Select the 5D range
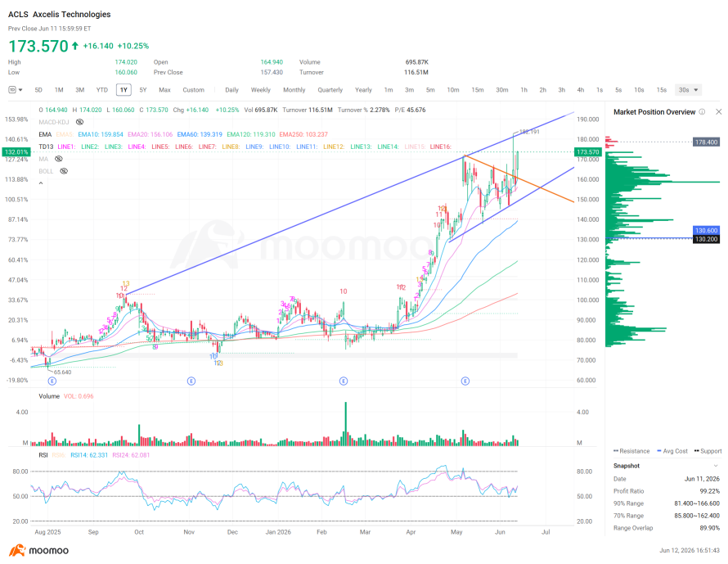This screenshot has width=728, height=564. [x=38, y=90]
